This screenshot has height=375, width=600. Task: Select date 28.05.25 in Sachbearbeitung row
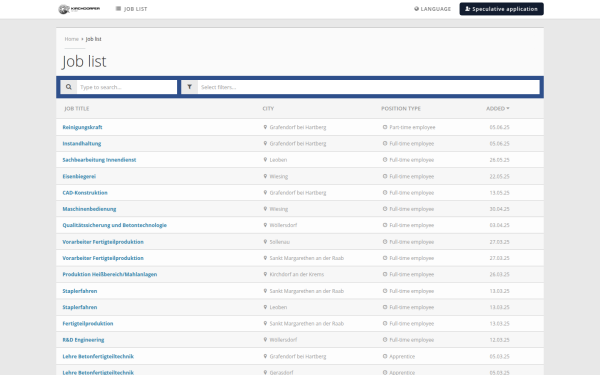(499, 160)
